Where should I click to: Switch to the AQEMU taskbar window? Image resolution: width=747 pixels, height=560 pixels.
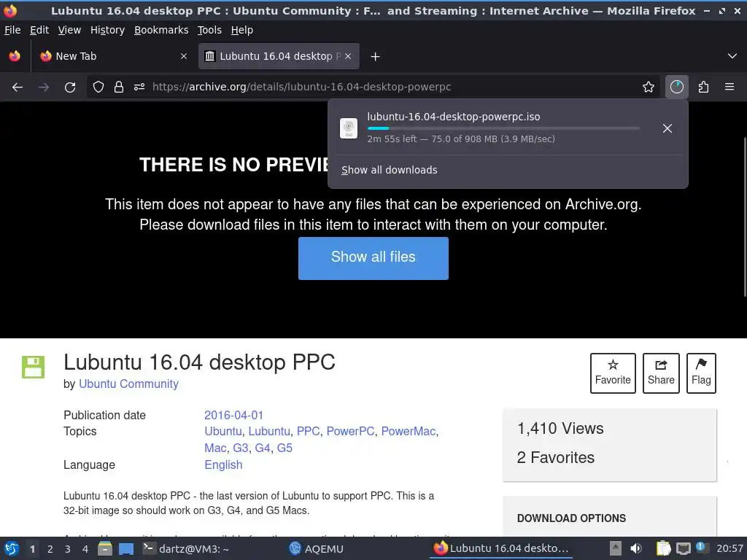(x=317, y=548)
